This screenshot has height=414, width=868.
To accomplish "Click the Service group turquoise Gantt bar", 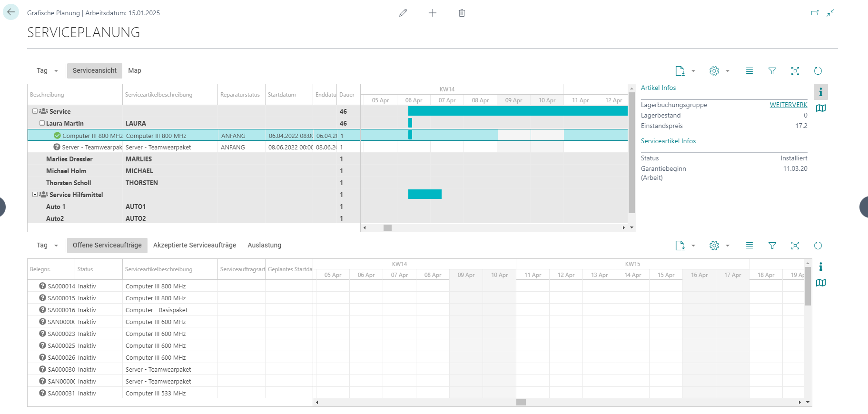I will point(518,111).
